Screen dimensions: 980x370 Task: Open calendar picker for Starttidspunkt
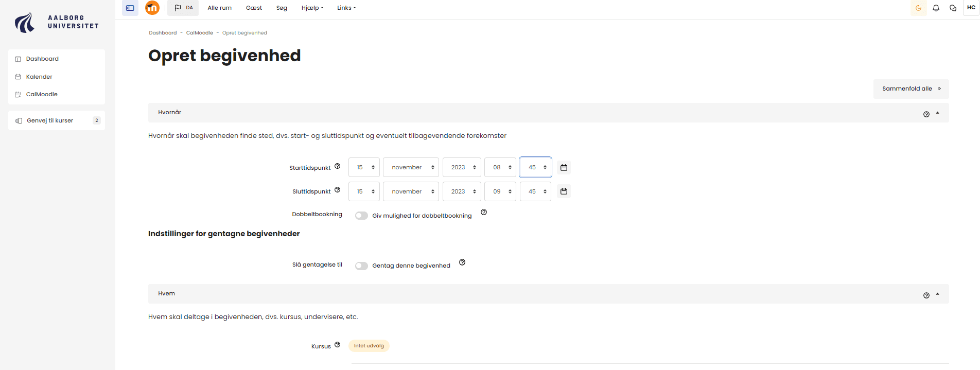(564, 168)
